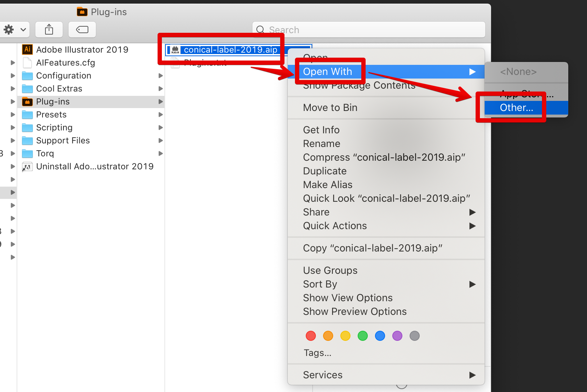Screen dimensions: 587x392
Task: Select the Plug-ins folder icon in the sidebar
Action: point(27,102)
